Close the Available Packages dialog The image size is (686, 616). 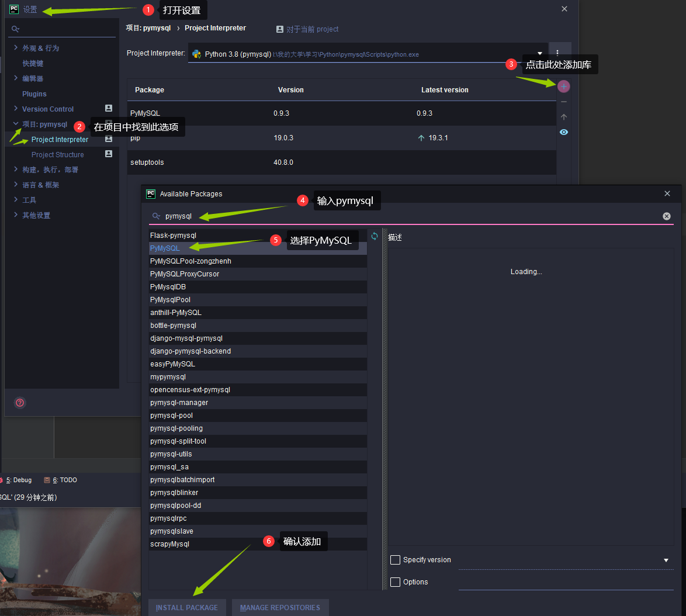[667, 193]
